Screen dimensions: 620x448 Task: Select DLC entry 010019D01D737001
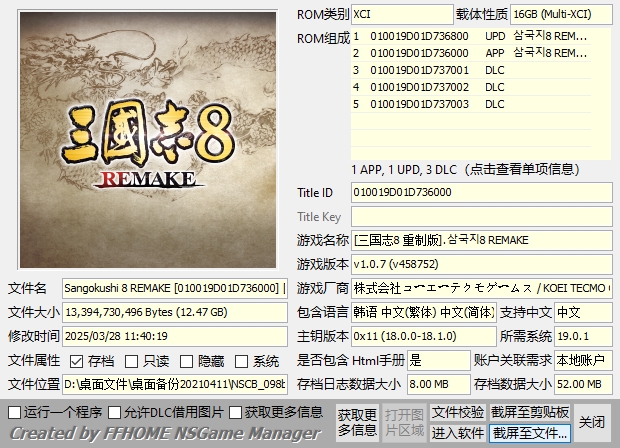point(420,70)
